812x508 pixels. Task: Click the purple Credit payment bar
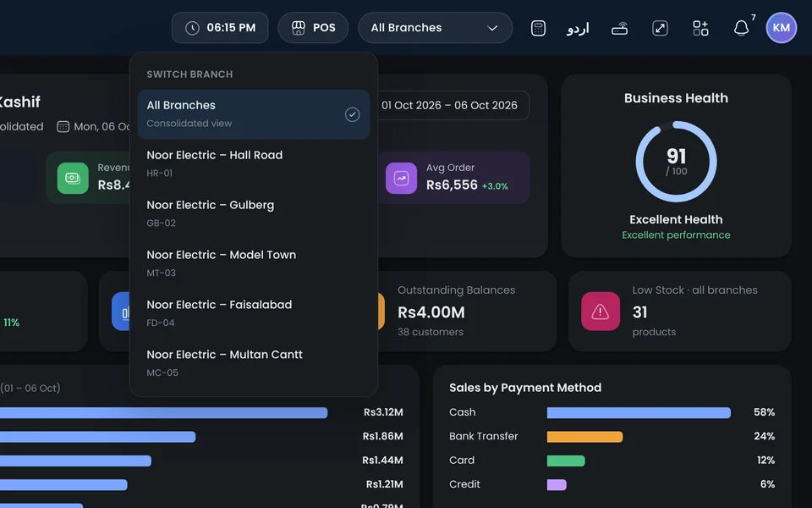click(x=557, y=484)
